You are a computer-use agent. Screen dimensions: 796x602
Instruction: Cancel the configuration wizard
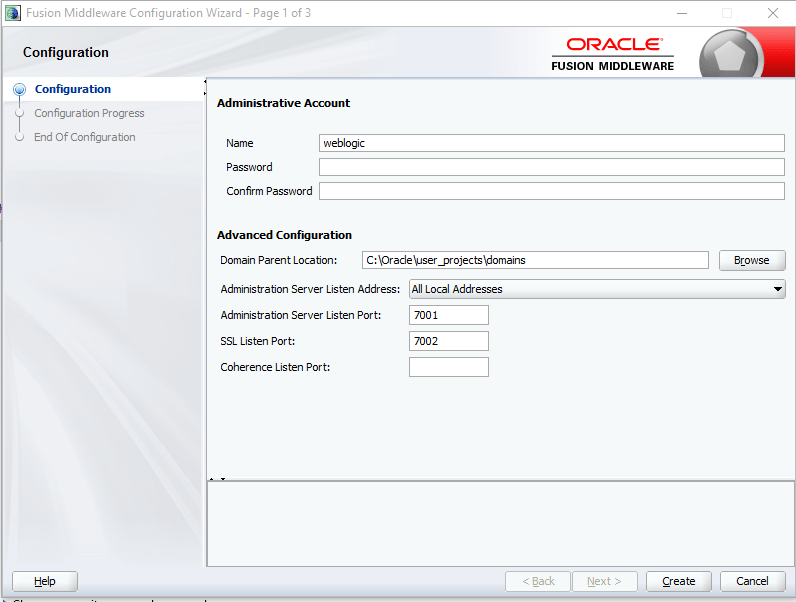[752, 581]
